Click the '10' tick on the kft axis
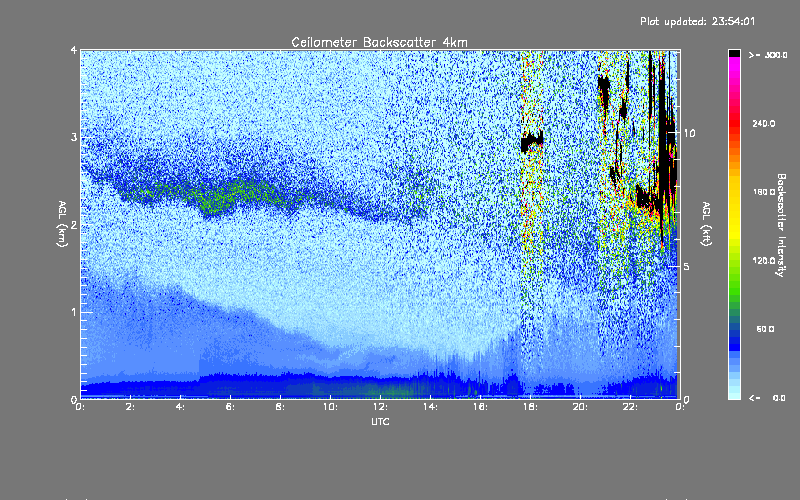Screen dimensions: 800x500 point(689,133)
